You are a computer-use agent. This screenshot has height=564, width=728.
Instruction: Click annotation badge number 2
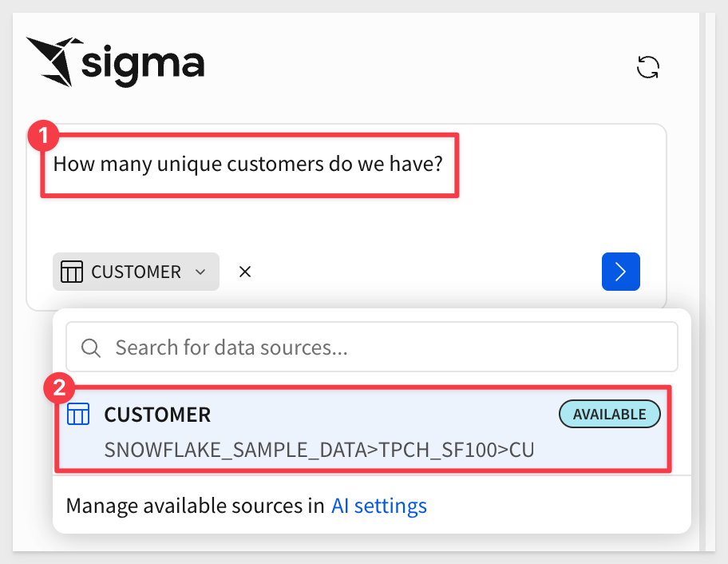point(59,388)
